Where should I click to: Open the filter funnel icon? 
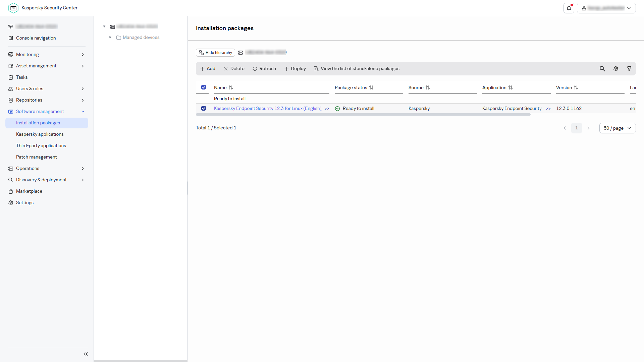[x=629, y=69]
